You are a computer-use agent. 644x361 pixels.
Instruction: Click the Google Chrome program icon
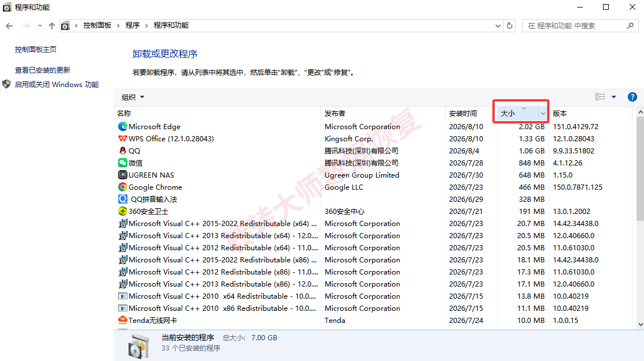(x=122, y=187)
